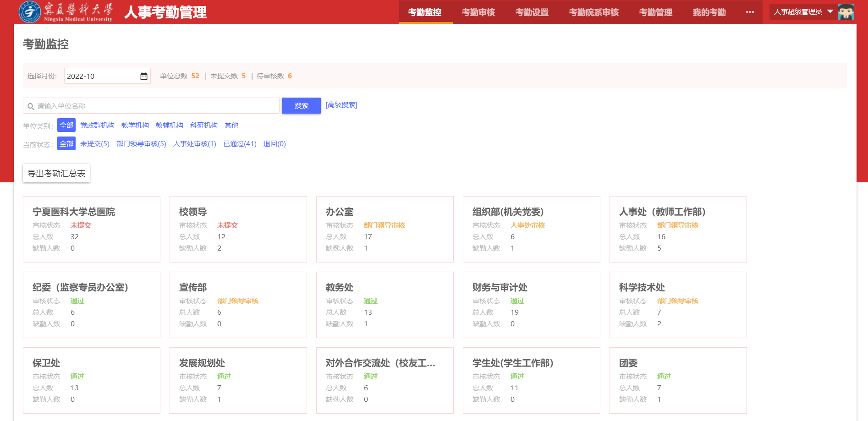
Task: Click the unit name search input
Action: click(156, 106)
